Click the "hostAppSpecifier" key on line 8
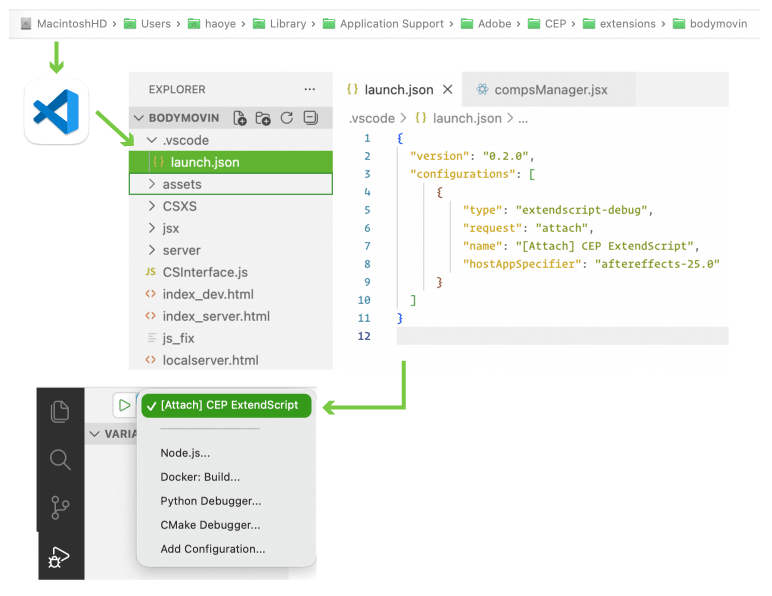 522,264
